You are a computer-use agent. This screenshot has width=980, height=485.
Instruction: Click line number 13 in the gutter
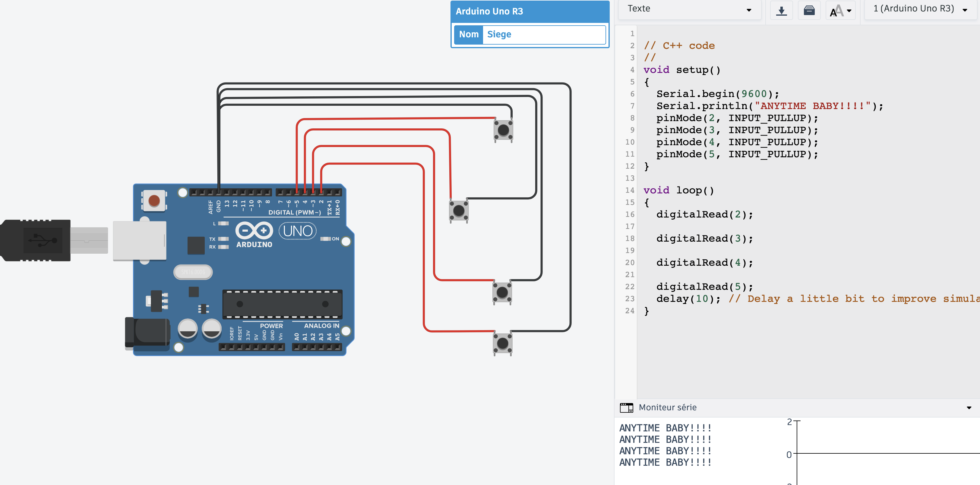coord(630,178)
